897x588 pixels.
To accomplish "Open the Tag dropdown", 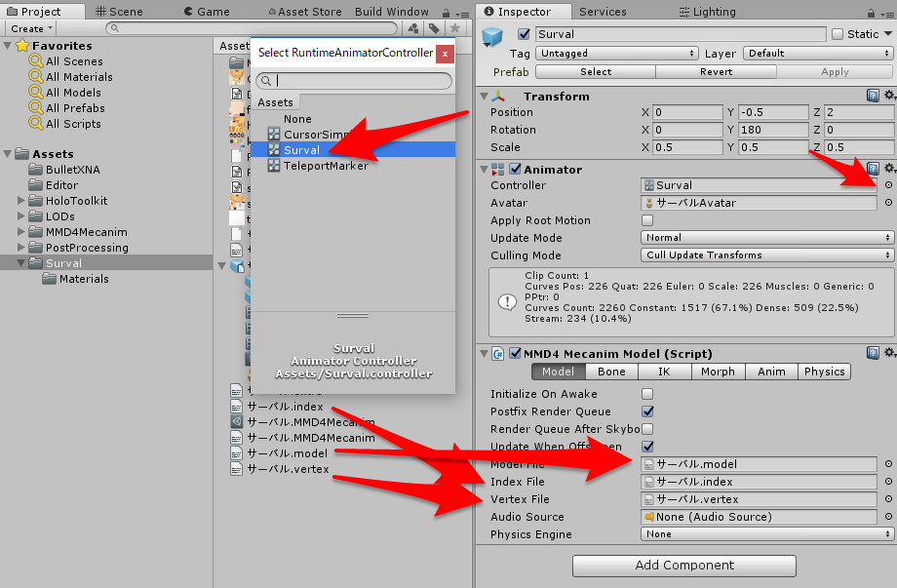I will click(616, 54).
